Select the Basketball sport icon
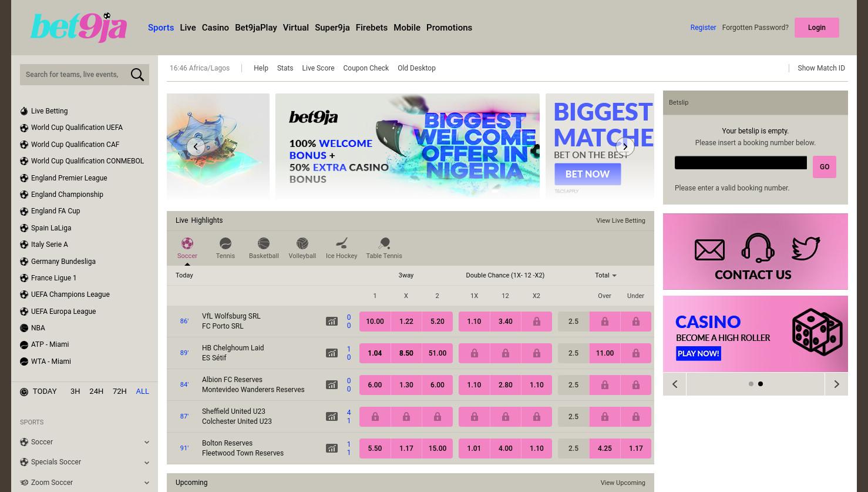This screenshot has height=492, width=868. (x=264, y=243)
